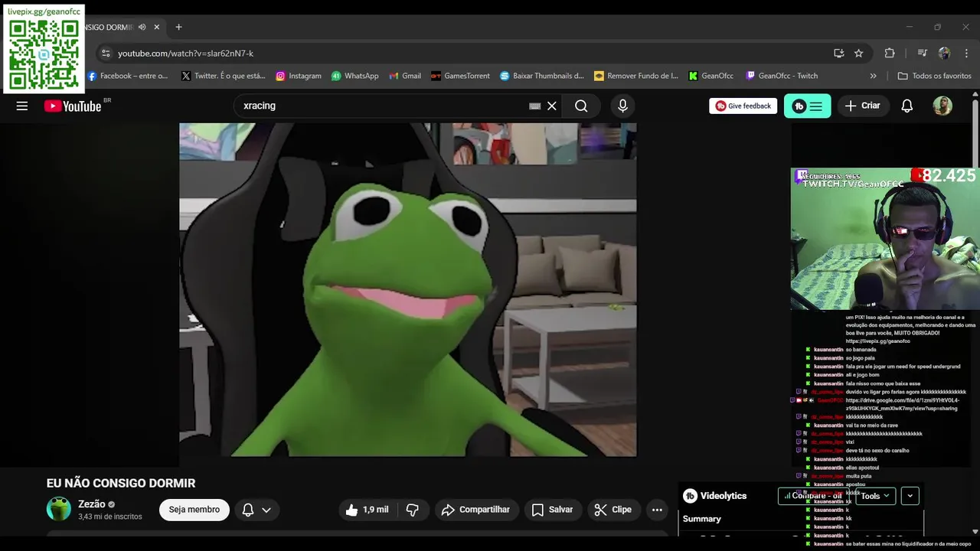Viewport: 980px width, 551px height.
Task: Show hidden bookmarks with double chevron
Action: [873, 76]
